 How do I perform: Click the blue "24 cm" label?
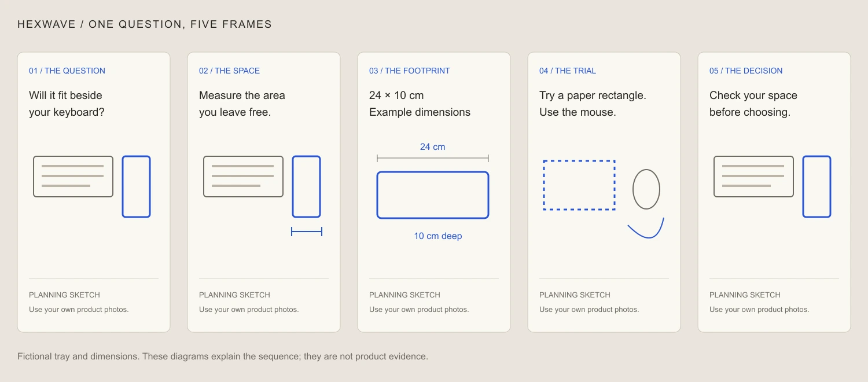pyautogui.click(x=433, y=147)
